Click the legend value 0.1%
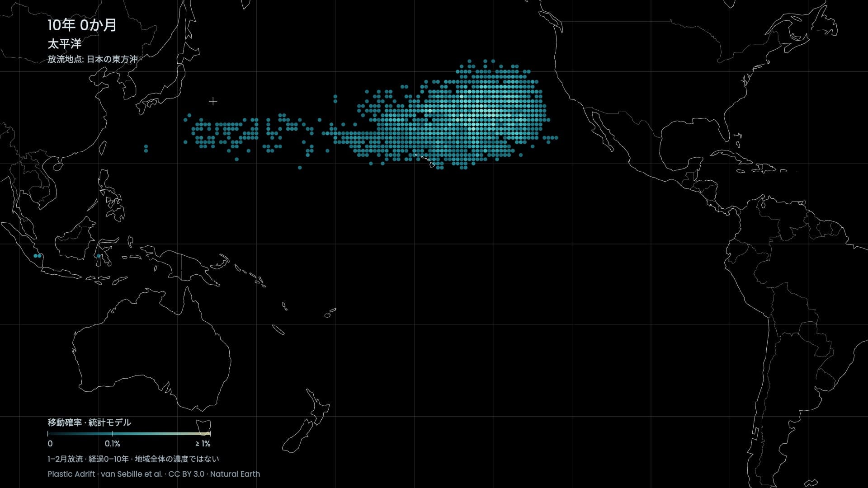The height and width of the screenshot is (488, 868). tap(113, 444)
